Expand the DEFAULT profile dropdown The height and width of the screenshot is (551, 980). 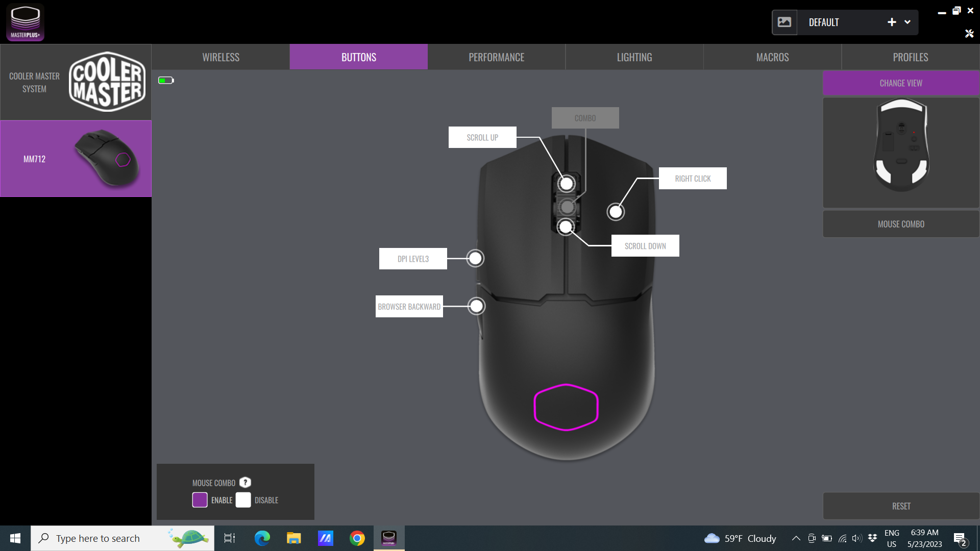[x=908, y=22]
